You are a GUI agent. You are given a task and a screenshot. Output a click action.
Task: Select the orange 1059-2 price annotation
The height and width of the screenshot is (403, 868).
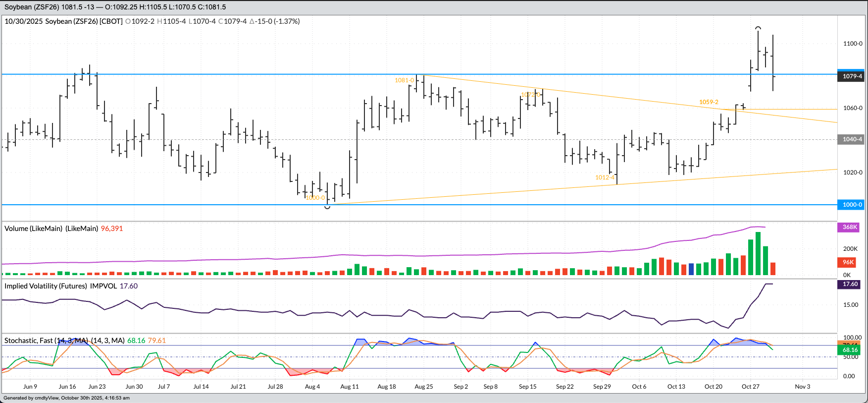point(709,102)
